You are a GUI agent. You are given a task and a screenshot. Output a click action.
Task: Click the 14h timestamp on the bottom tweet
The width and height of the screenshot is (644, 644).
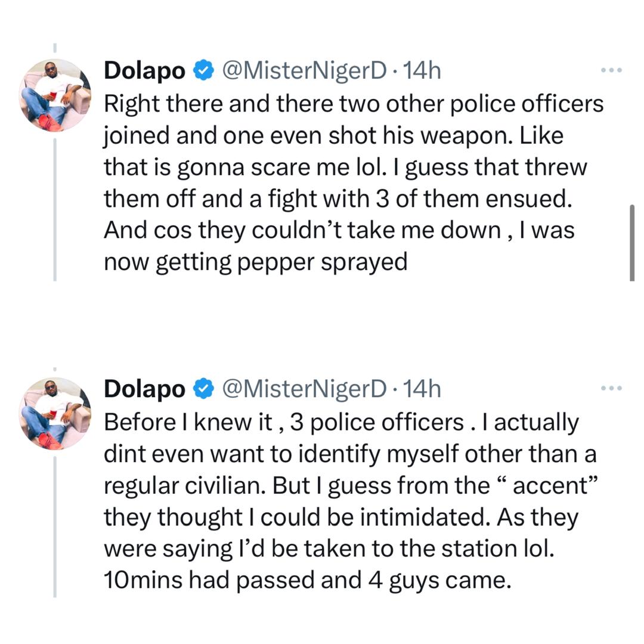[422, 389]
